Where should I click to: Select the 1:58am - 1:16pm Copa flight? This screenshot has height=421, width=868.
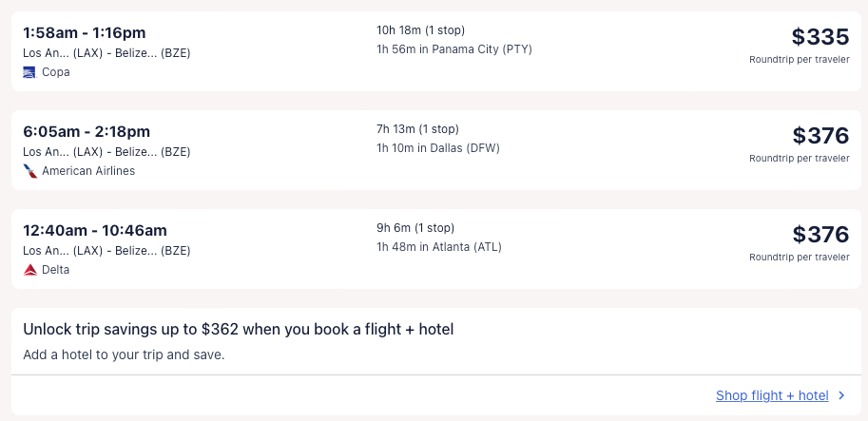coord(85,33)
